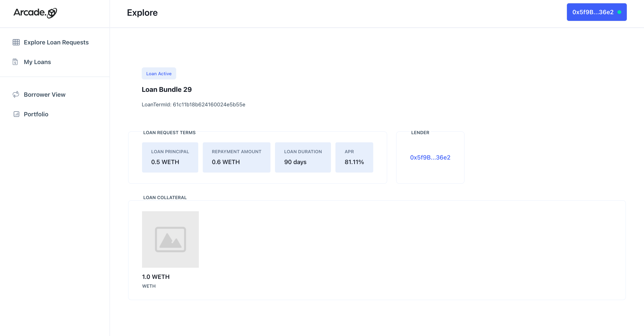Open the Portfolio section
Image resolution: width=644 pixels, height=336 pixels.
point(36,114)
